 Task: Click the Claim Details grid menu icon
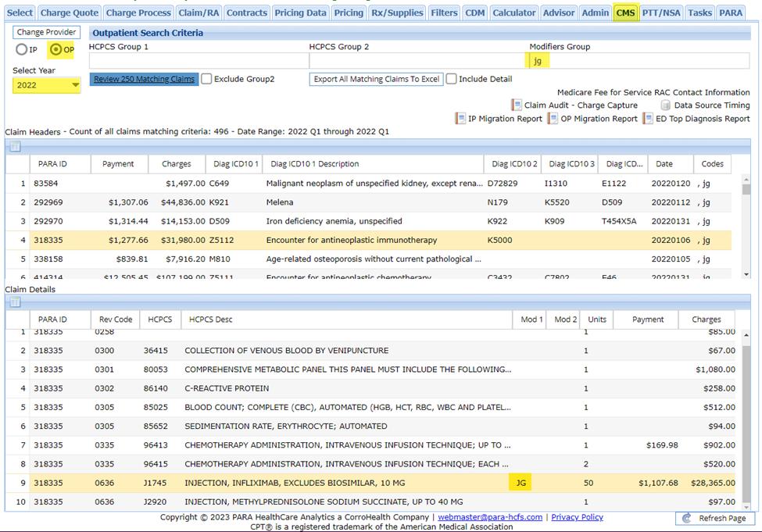(15, 302)
